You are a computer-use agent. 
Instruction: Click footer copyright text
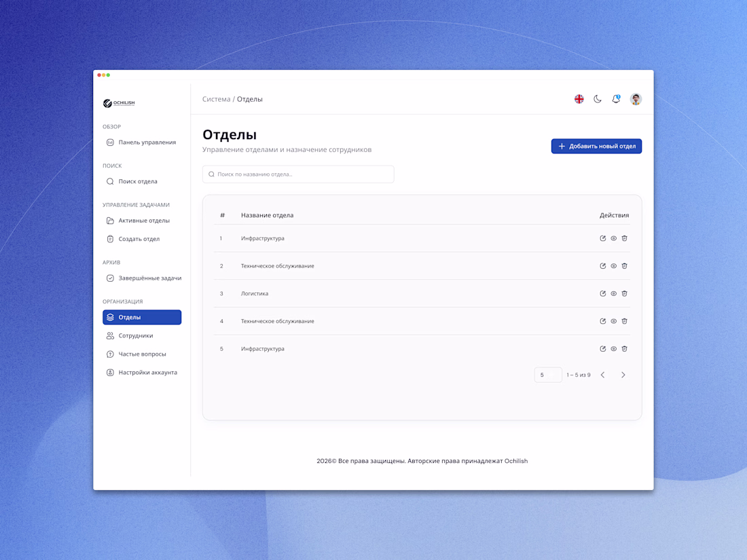pos(422,461)
